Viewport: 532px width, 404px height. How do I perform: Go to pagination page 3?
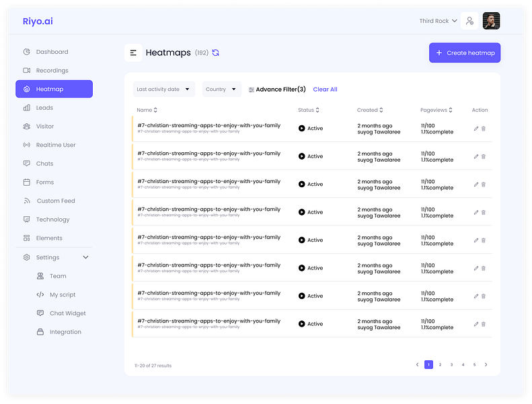[451, 364]
